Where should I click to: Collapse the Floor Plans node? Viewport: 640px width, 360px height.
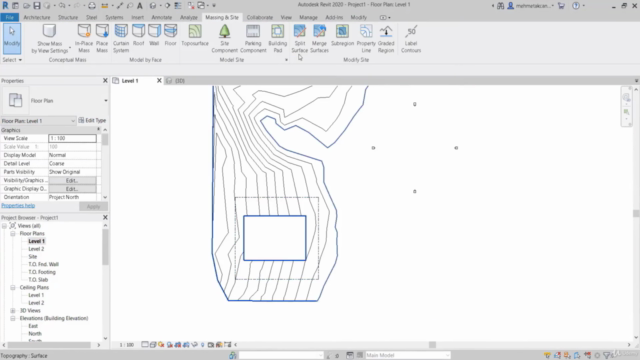click(13, 233)
